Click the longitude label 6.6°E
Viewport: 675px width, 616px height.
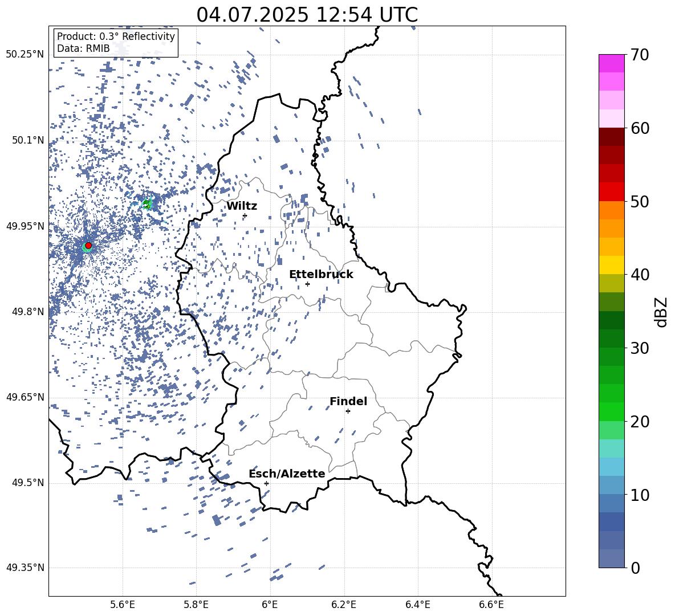[491, 605]
